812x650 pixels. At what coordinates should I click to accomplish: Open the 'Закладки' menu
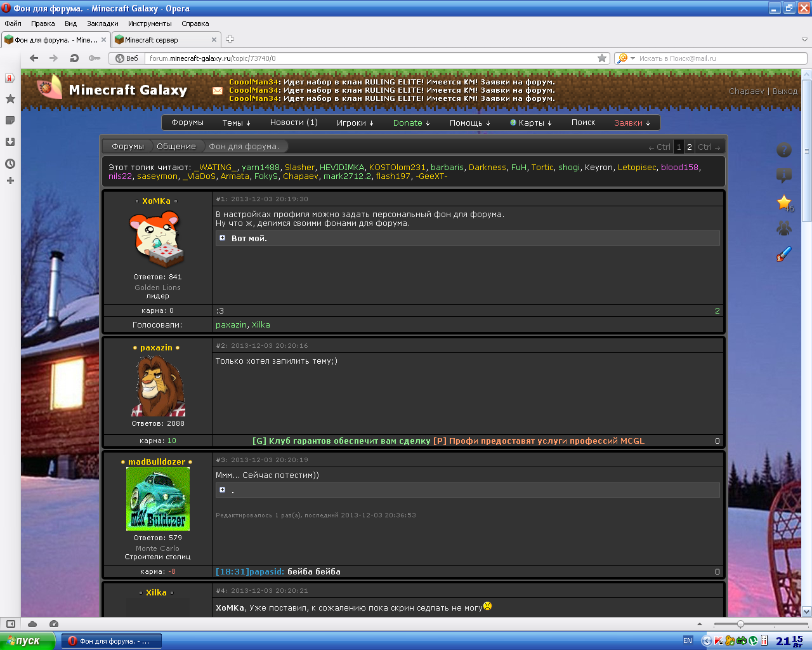click(103, 23)
